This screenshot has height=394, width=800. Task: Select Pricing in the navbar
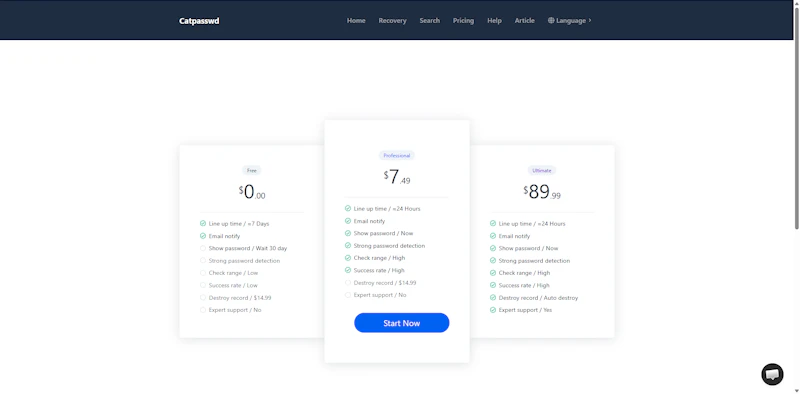(x=463, y=21)
